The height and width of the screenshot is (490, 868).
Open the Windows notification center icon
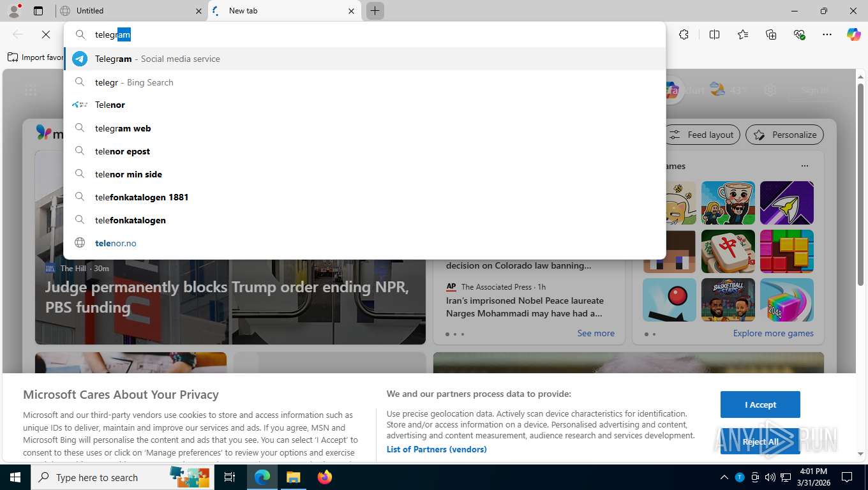point(847,477)
